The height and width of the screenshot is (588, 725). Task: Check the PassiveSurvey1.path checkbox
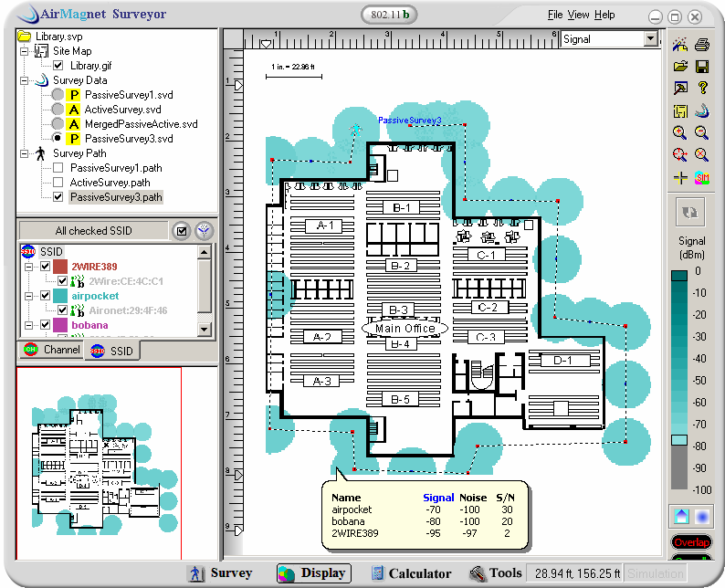click(x=58, y=168)
